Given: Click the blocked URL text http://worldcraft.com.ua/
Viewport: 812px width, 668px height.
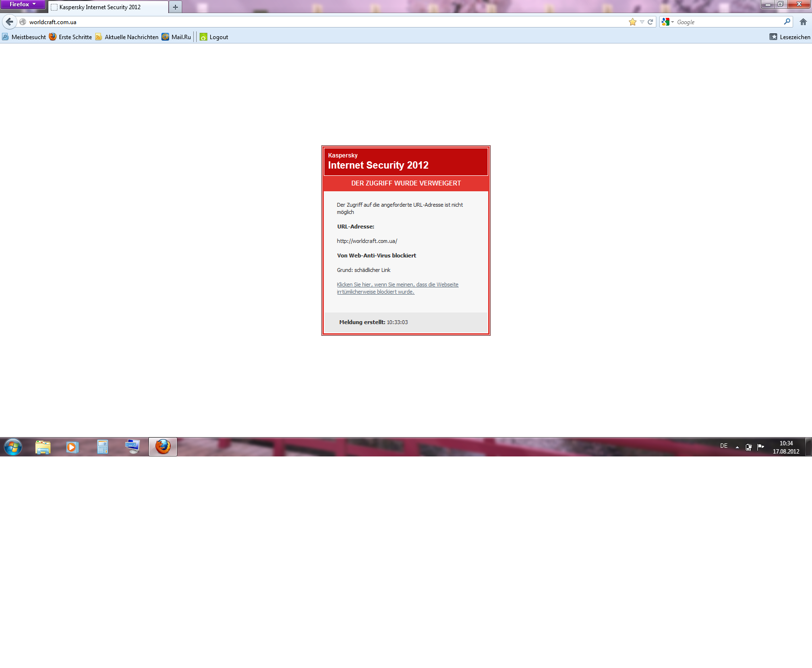Looking at the screenshot, I should (367, 241).
